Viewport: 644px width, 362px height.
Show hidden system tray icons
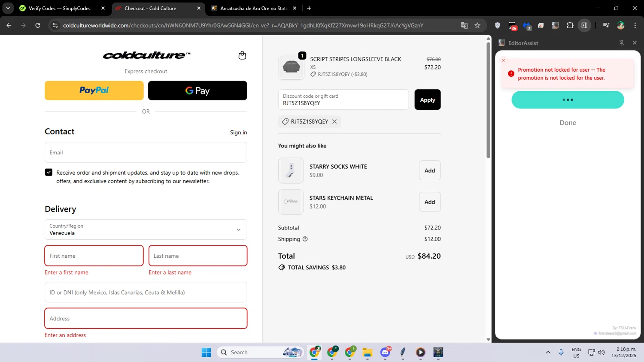coord(548,352)
